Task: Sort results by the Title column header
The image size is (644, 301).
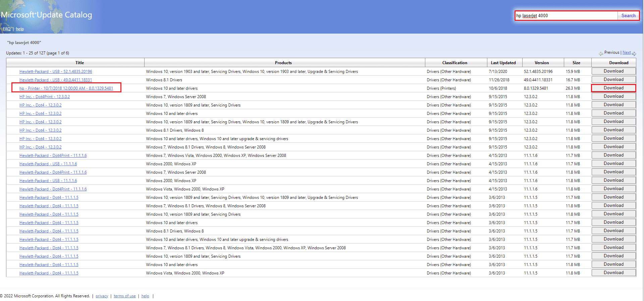Action: click(79, 63)
